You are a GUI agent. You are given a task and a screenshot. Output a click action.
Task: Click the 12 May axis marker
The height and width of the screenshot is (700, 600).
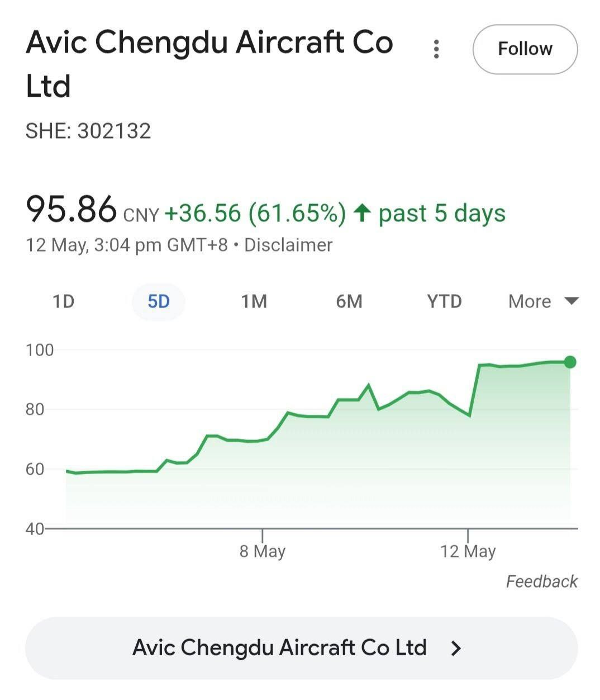[x=468, y=551]
